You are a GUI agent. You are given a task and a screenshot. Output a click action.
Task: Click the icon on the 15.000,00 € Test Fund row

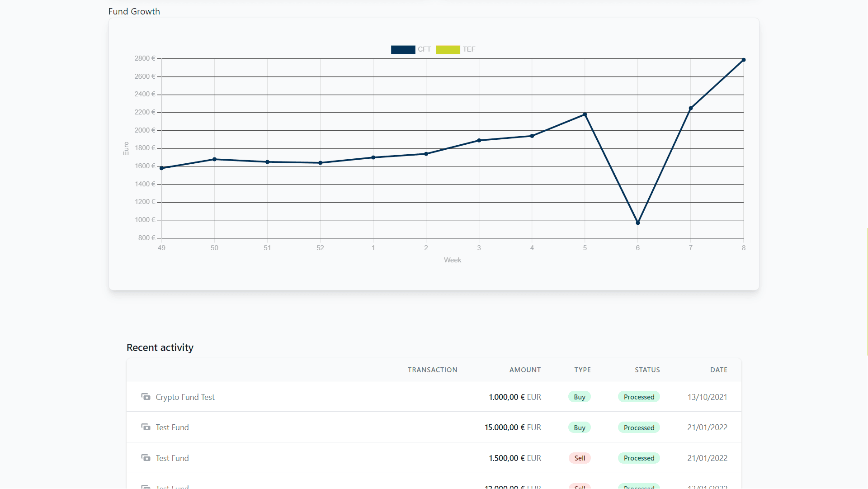146,427
